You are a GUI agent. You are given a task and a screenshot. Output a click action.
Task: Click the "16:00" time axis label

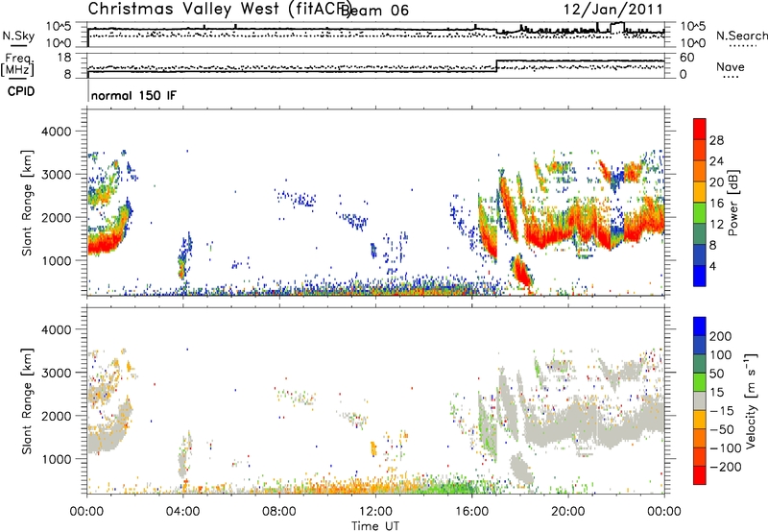point(471,512)
